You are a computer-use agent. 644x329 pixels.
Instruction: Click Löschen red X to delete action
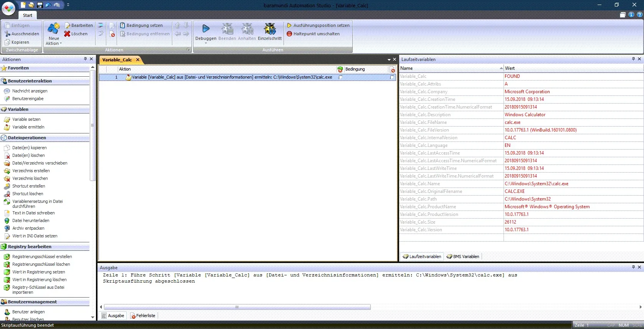pos(76,34)
